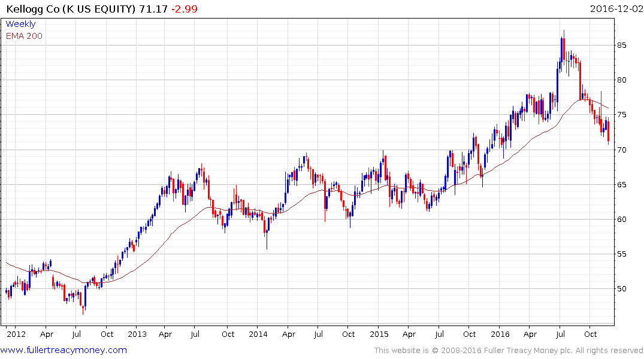The width and height of the screenshot is (644, 359).
Task: Click the chart date 2016-12-02
Action: click(616, 8)
